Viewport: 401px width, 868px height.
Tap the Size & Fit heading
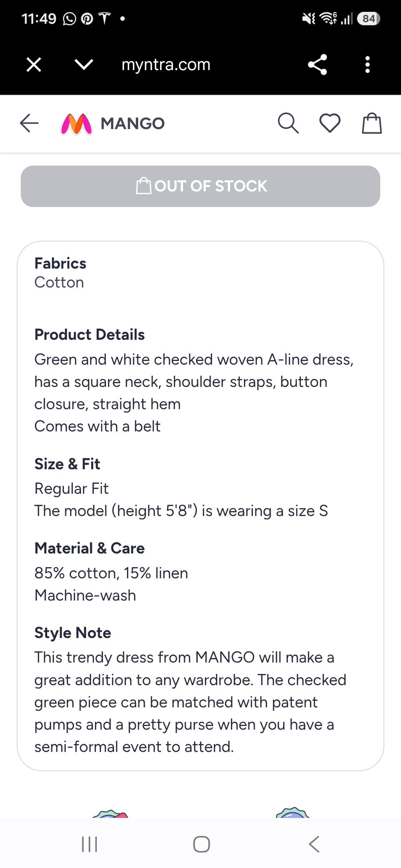pyautogui.click(x=67, y=464)
